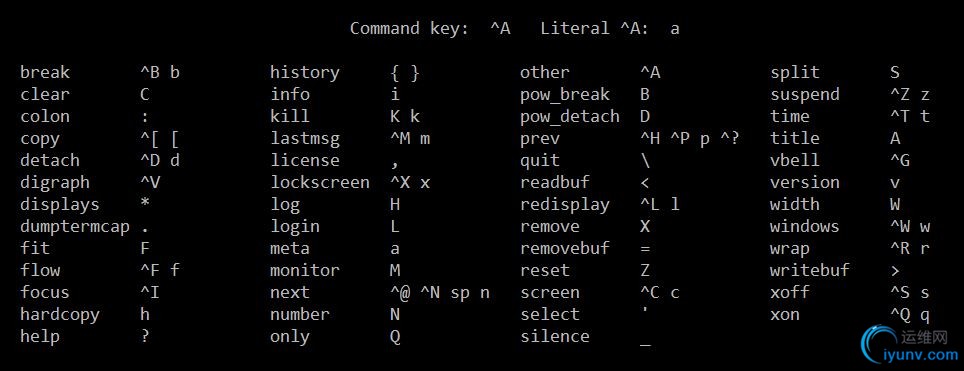Click the 'redisplay' command label

coord(565,205)
